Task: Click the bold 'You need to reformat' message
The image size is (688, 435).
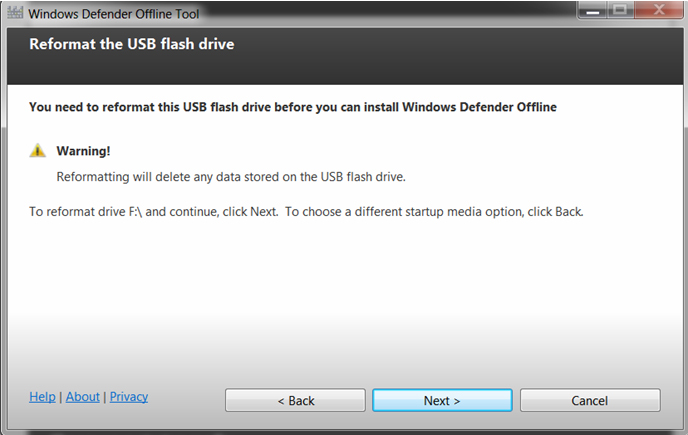Action: point(293,107)
